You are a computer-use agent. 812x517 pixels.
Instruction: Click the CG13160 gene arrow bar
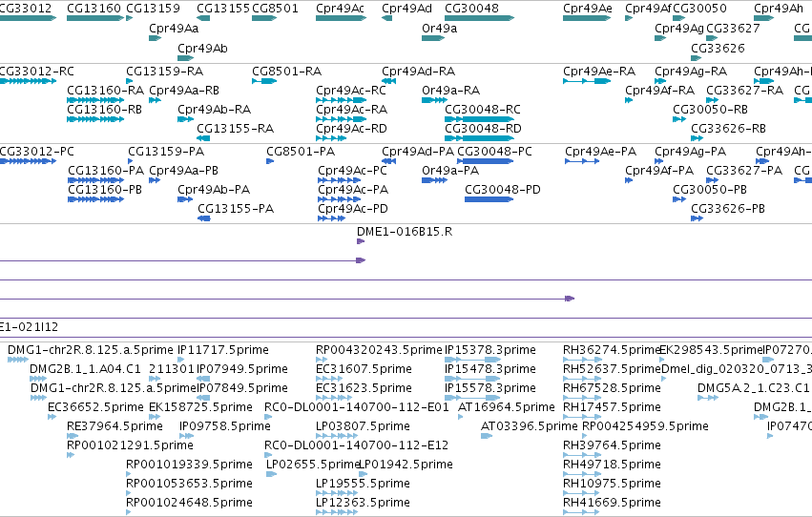coord(95,18)
